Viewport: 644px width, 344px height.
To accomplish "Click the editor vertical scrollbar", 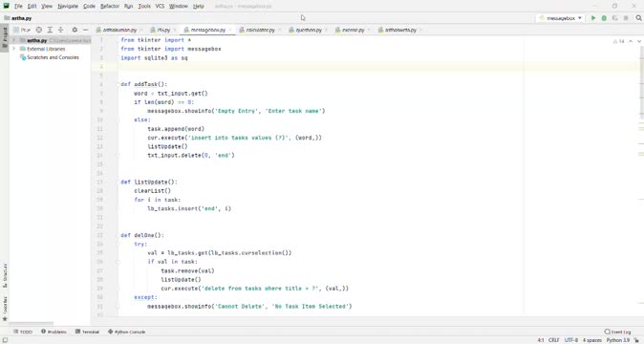I will [x=641, y=82].
